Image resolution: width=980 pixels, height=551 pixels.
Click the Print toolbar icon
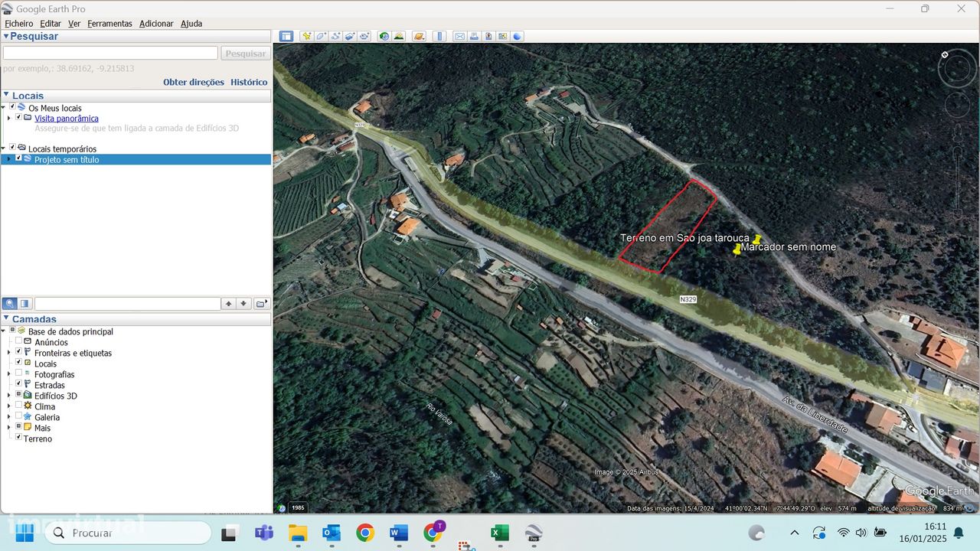[474, 36]
